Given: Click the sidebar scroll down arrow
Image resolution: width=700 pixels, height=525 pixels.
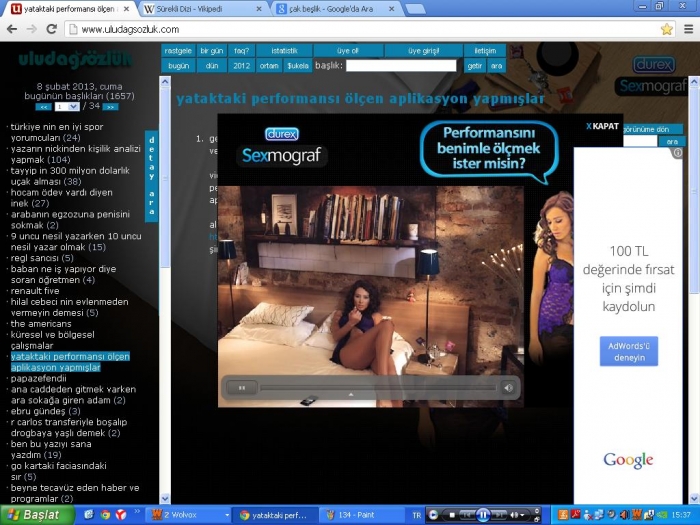Looking at the screenshot, I should click(165, 498).
